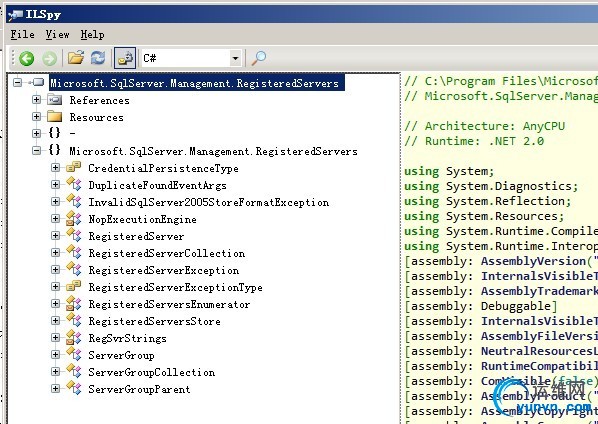Image resolution: width=598 pixels, height=424 pixels.
Task: Expand the DuplicateFoundEventArgs node
Action: coord(56,185)
